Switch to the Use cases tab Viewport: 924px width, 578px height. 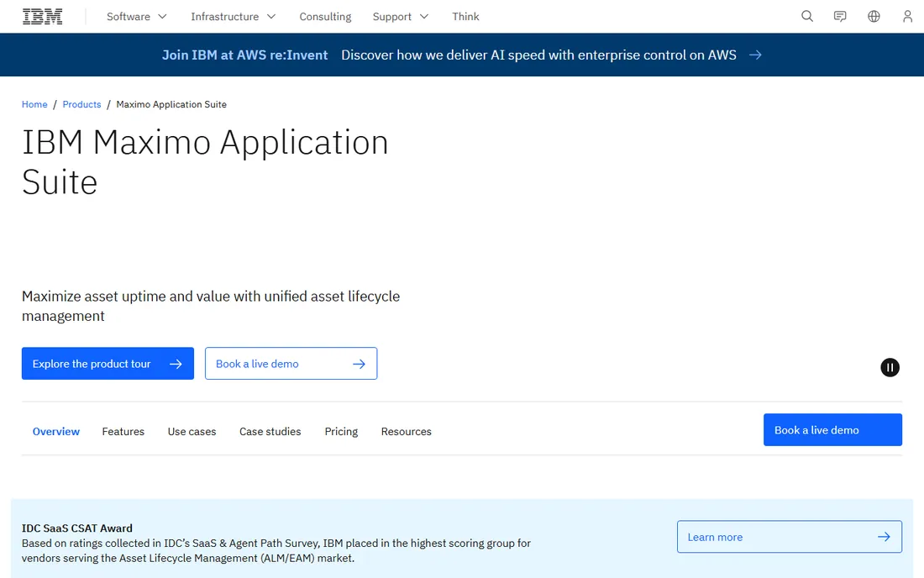tap(192, 431)
